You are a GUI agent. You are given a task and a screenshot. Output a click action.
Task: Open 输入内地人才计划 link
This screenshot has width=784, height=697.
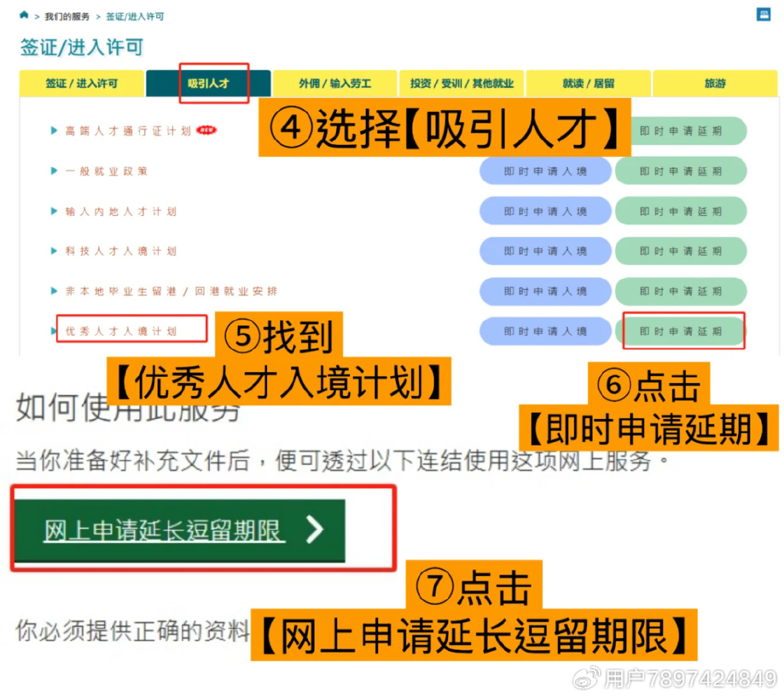tap(121, 211)
